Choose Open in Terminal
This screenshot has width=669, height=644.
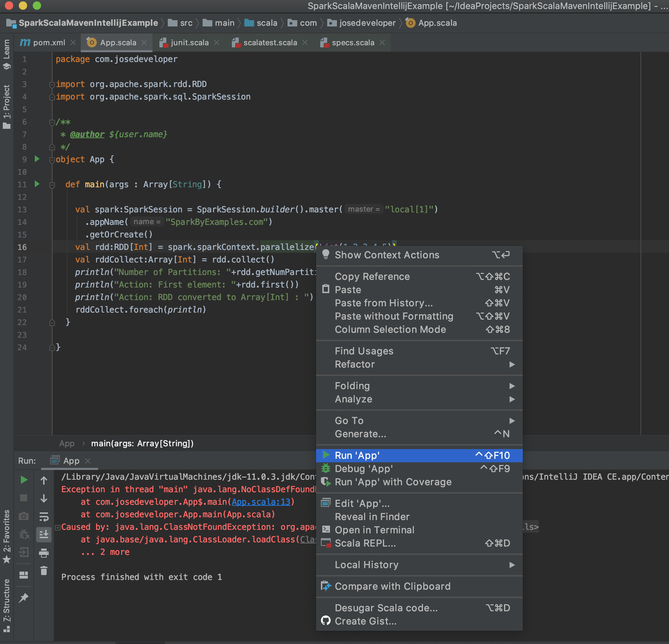(419, 530)
